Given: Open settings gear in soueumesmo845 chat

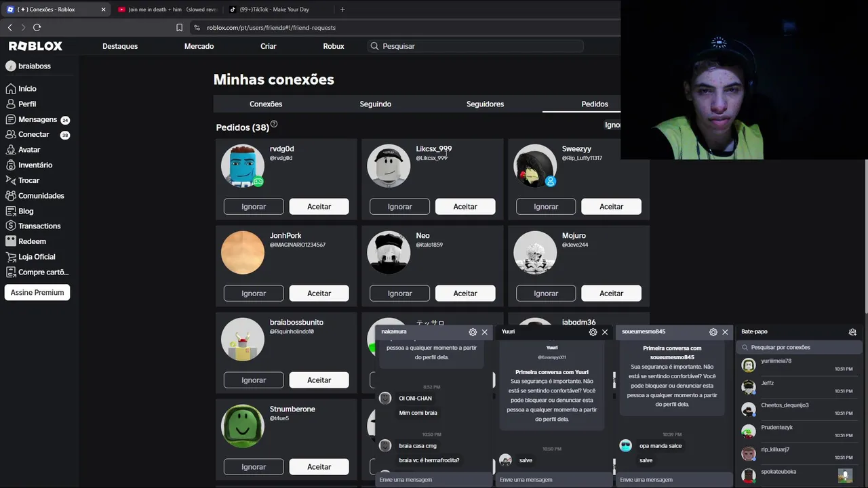Looking at the screenshot, I should point(713,332).
